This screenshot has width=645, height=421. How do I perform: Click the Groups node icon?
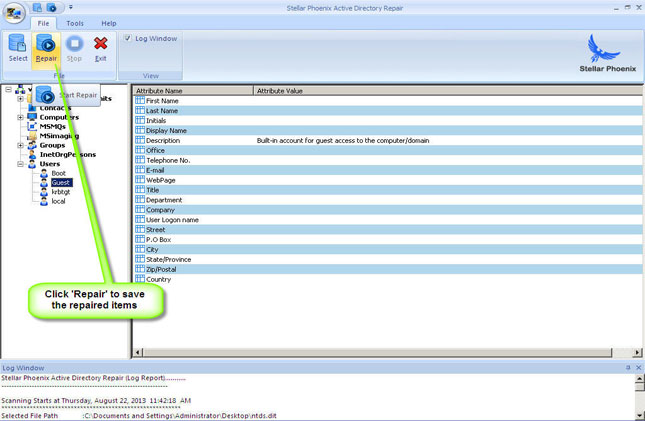point(32,145)
